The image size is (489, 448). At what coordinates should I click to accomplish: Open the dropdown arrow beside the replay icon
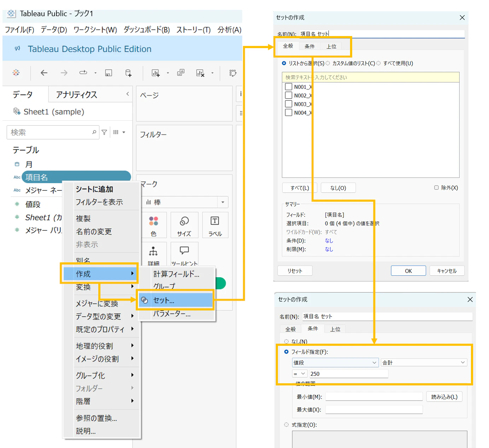point(95,73)
